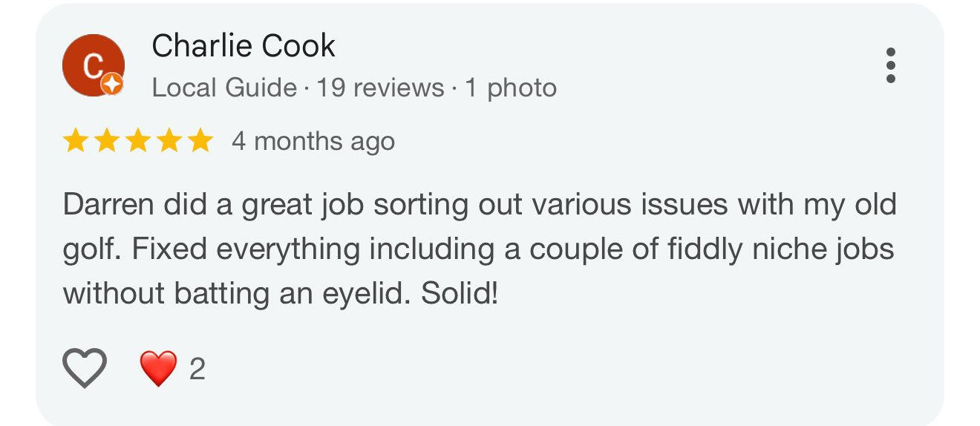The image size is (980, 426).
Task: Click the fifth yellow rating star
Action: coord(200,140)
